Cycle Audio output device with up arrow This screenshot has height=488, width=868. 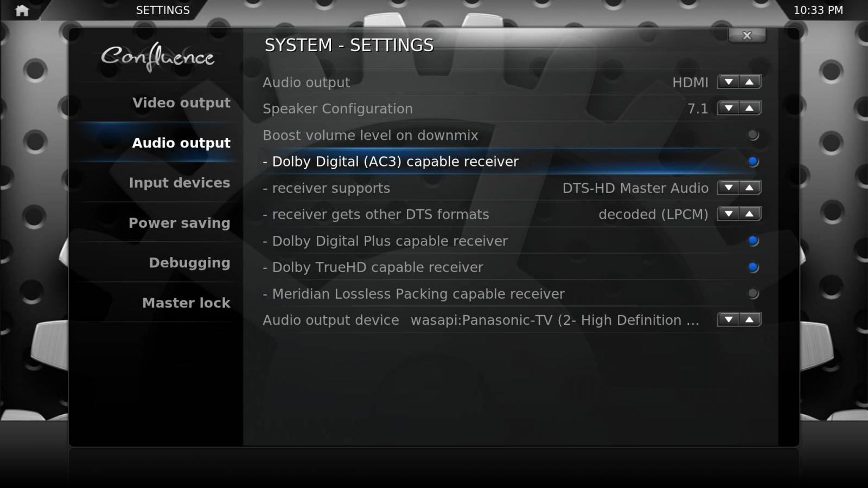750,320
